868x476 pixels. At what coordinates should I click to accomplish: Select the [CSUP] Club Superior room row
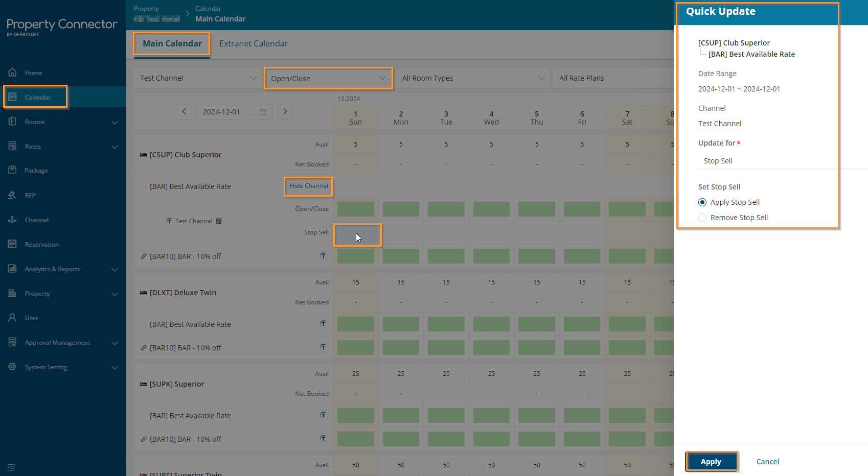click(185, 155)
